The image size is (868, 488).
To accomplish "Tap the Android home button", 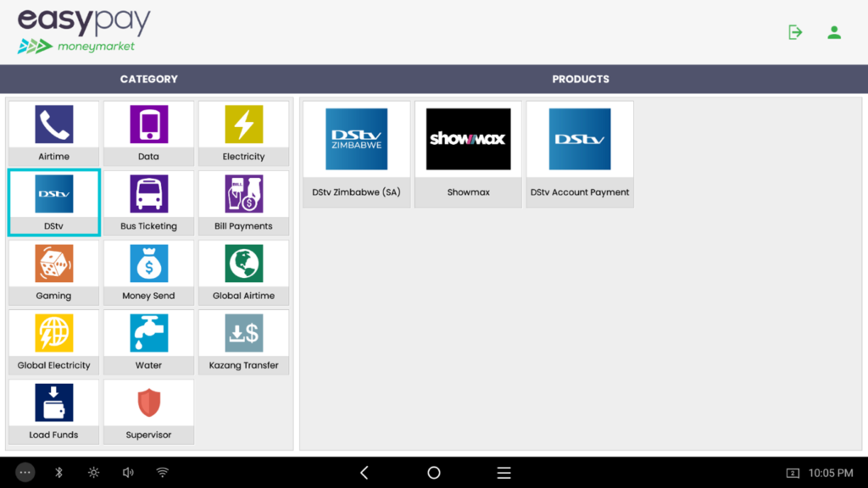I will (x=434, y=473).
